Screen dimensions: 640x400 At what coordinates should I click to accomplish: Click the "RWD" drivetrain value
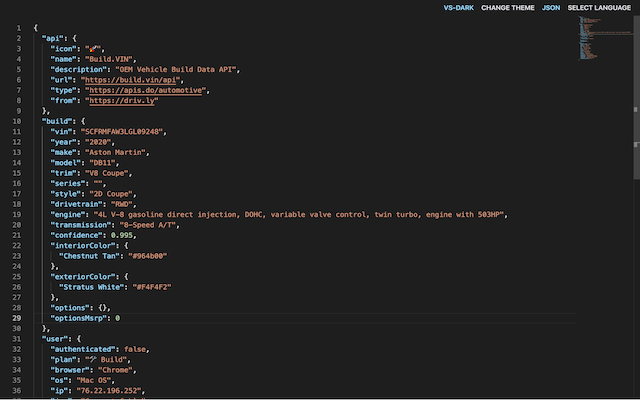click(x=122, y=204)
